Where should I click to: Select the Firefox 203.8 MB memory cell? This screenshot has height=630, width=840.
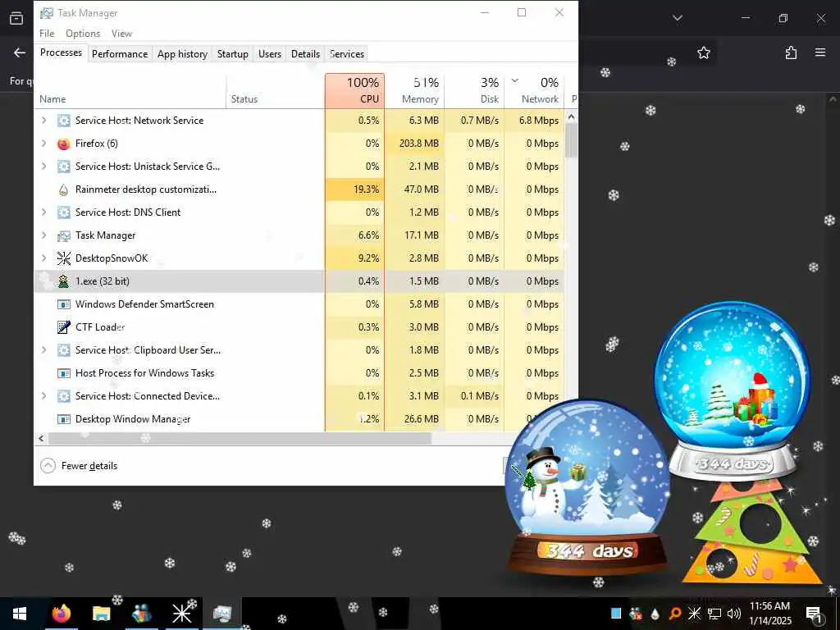point(414,144)
